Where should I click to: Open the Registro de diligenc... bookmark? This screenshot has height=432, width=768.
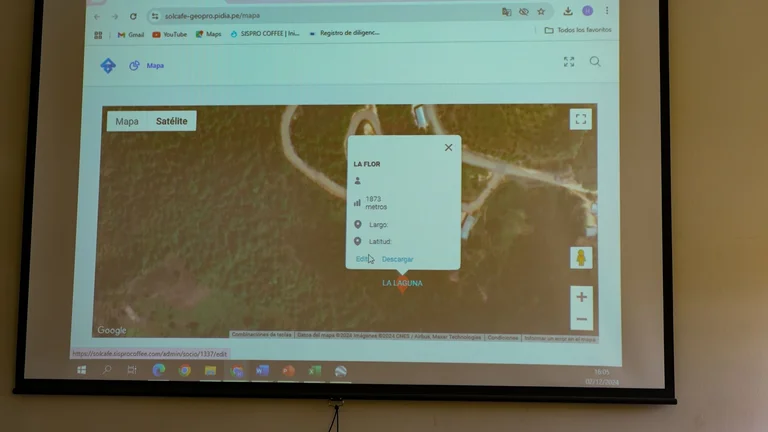pos(344,33)
